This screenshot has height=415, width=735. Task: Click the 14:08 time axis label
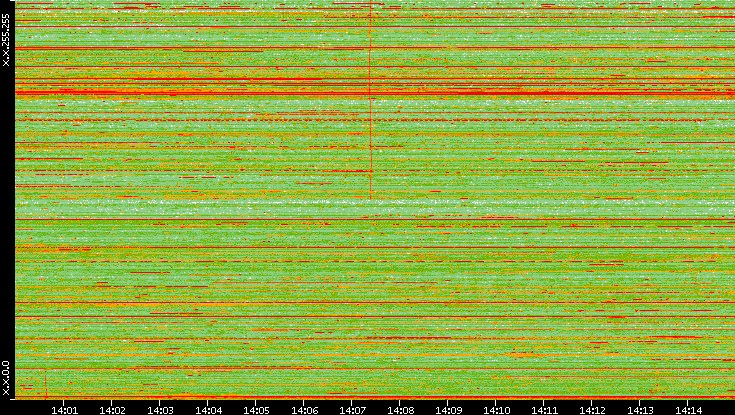pos(401,410)
